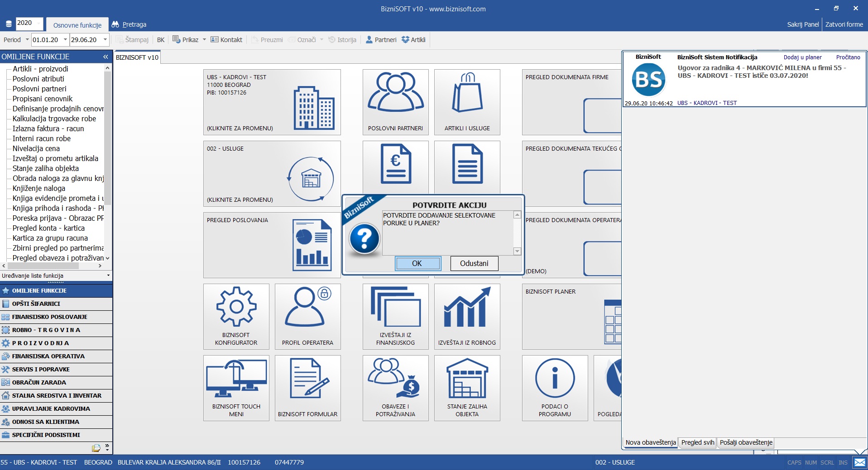Viewport: 868px width, 470px height.
Task: Select Nivelacija cena in favorites list
Action: (36, 148)
